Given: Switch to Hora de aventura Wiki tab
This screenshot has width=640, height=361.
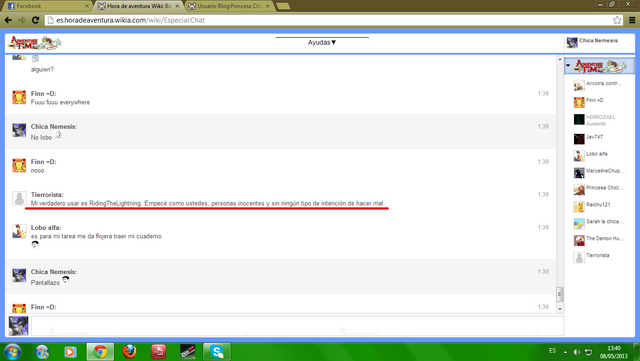Looking at the screenshot, I should 139,6.
